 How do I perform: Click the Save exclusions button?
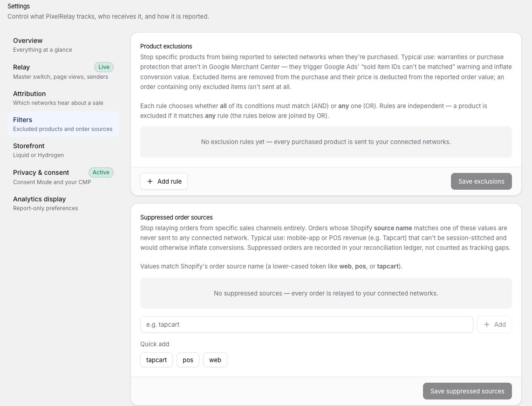(x=481, y=181)
